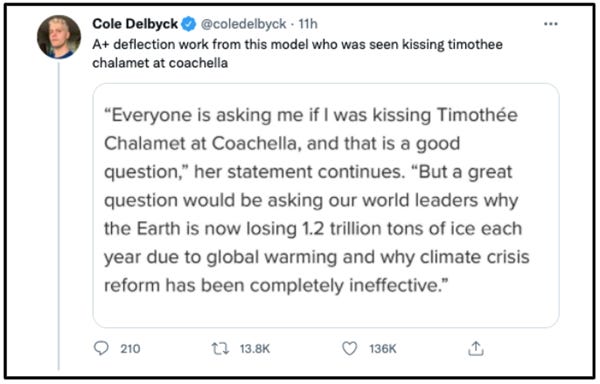The image size is (600, 384).
Task: Click 'Everyone is asking me' quote line
Action: [311, 115]
